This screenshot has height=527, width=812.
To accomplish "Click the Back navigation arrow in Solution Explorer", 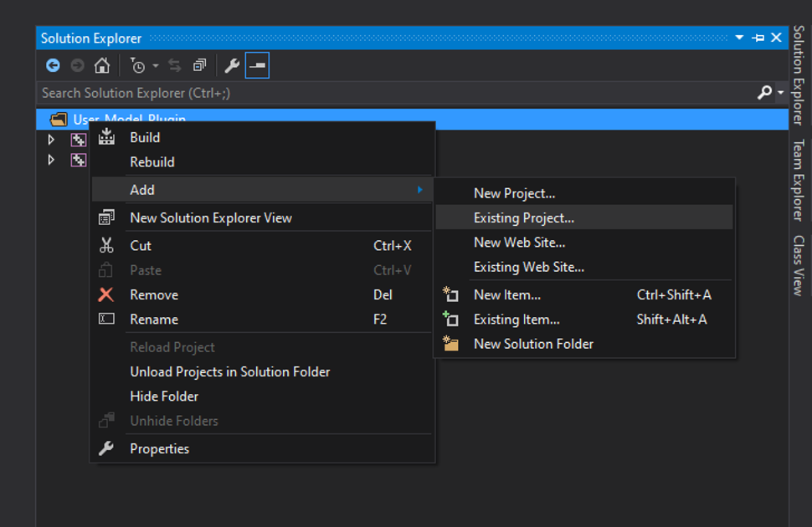I will tap(53, 66).
